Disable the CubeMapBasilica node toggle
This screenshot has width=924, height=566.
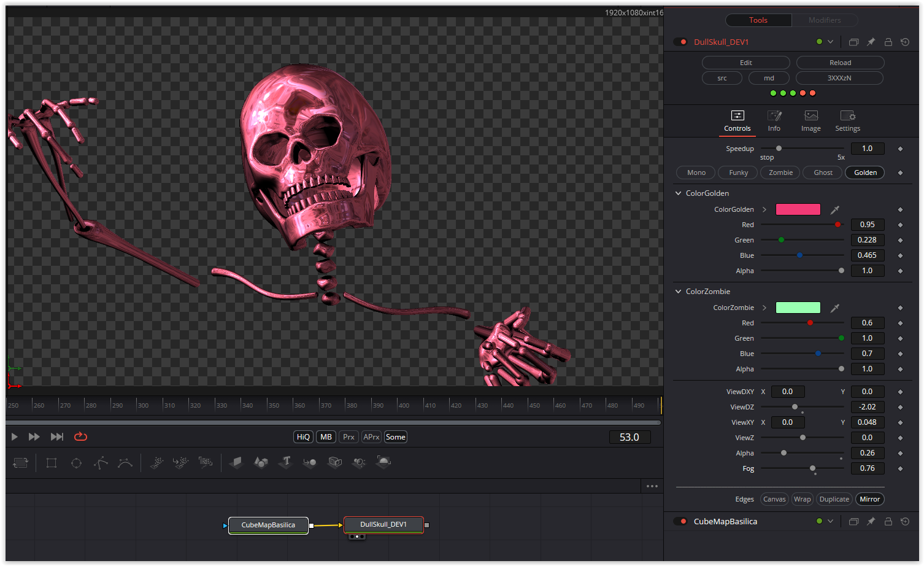pyautogui.click(x=680, y=521)
